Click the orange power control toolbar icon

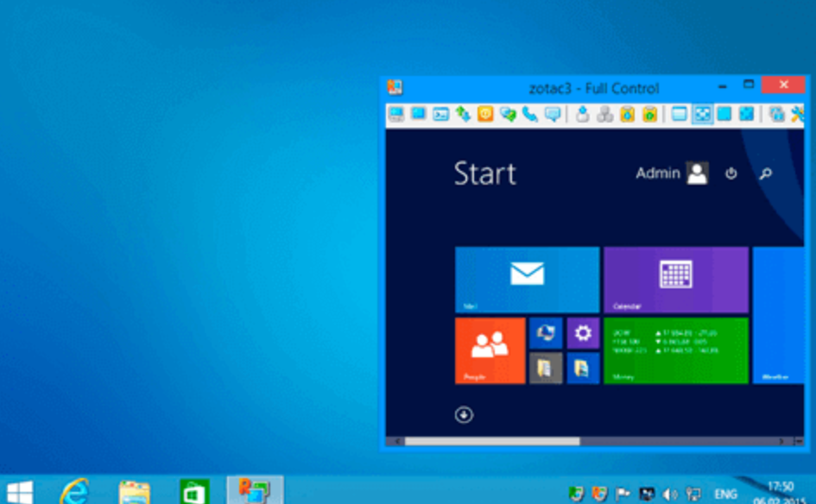pos(485,114)
